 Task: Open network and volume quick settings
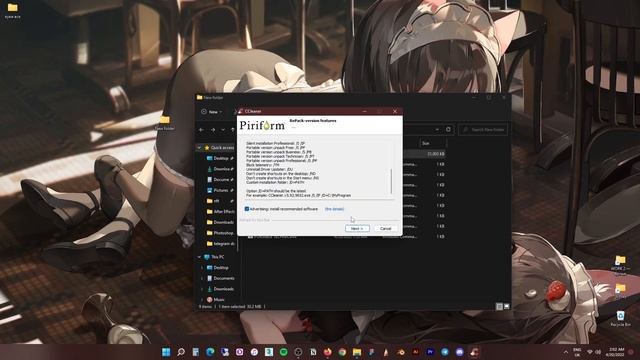point(594,352)
